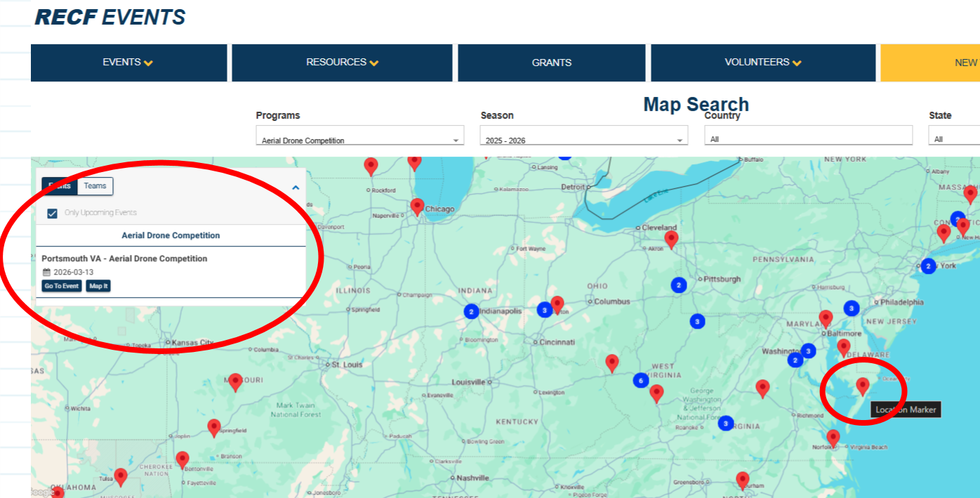
Task: Open Portsmouth VA - Aerial Drone Competition
Action: click(x=124, y=258)
